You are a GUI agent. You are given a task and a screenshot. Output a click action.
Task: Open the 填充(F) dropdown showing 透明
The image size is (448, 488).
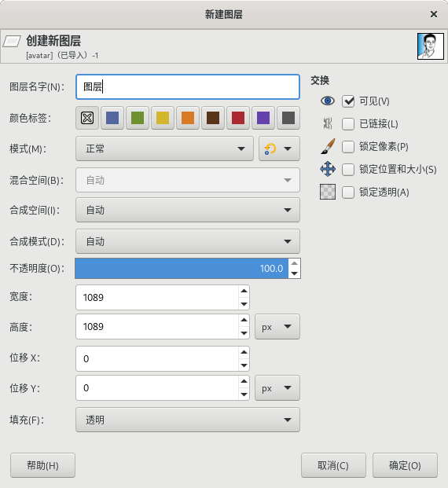188,420
